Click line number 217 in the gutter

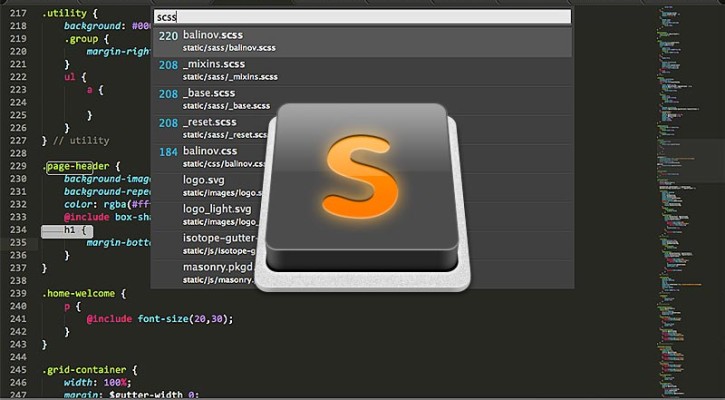pyautogui.click(x=18, y=13)
